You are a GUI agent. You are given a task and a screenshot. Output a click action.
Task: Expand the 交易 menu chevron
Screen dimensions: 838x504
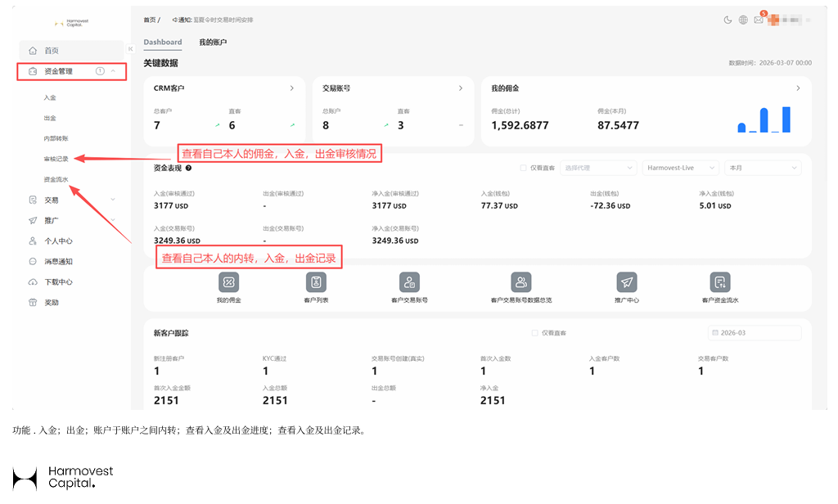click(113, 200)
